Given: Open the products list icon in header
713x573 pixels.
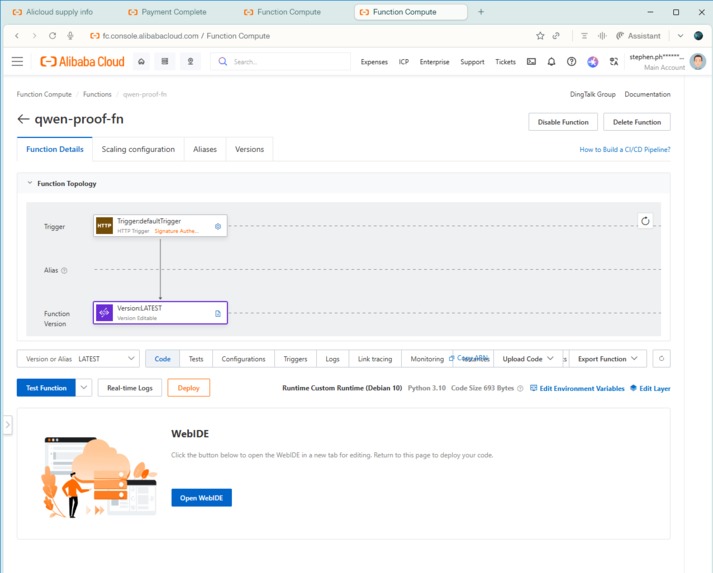Looking at the screenshot, I should 165,61.
